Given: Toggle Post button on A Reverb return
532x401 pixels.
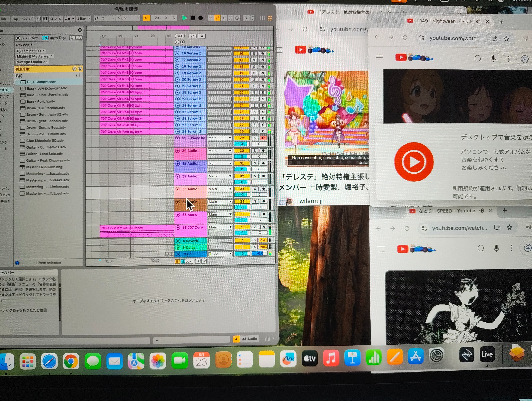Looking at the screenshot, I should pos(263,240).
